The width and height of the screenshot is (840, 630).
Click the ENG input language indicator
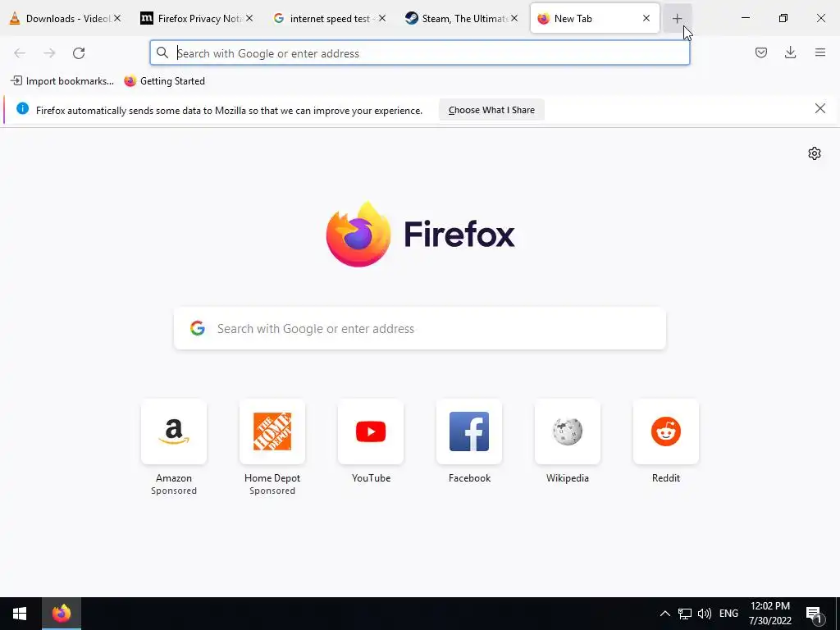pos(728,614)
